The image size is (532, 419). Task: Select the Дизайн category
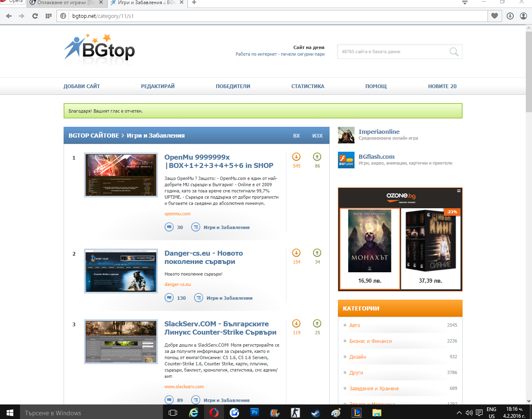coord(357,357)
